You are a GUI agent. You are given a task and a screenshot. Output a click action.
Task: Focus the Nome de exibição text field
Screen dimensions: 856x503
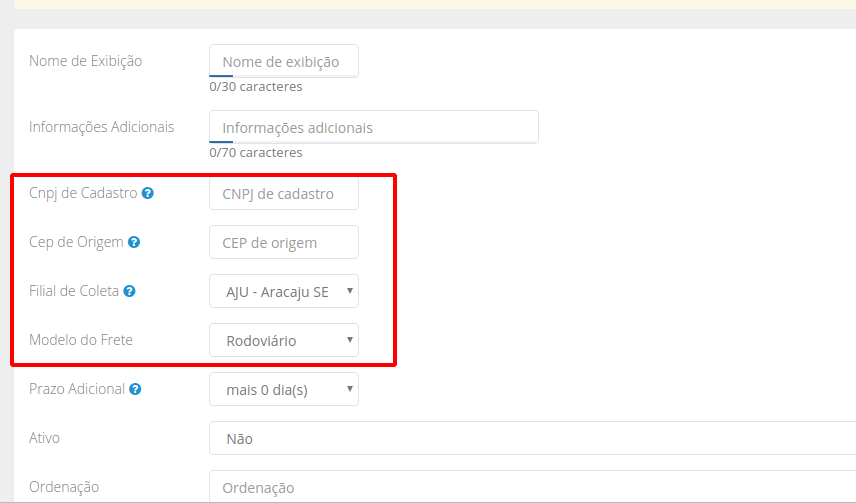284,61
